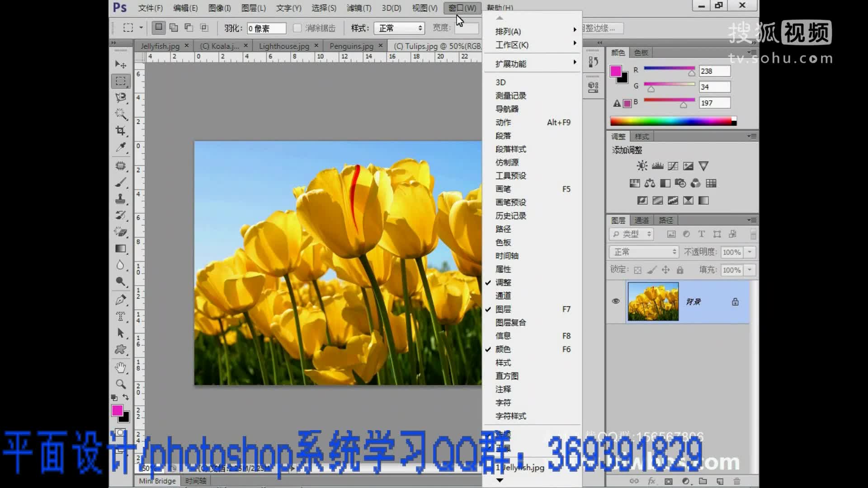Select the Custom Shape tool
This screenshot has width=868, height=488.
pyautogui.click(x=120, y=350)
